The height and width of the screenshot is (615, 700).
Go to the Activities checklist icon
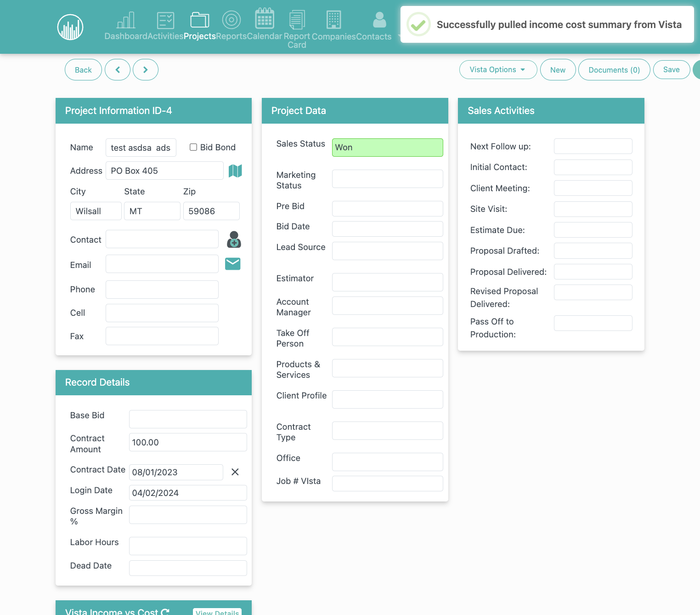click(x=165, y=20)
